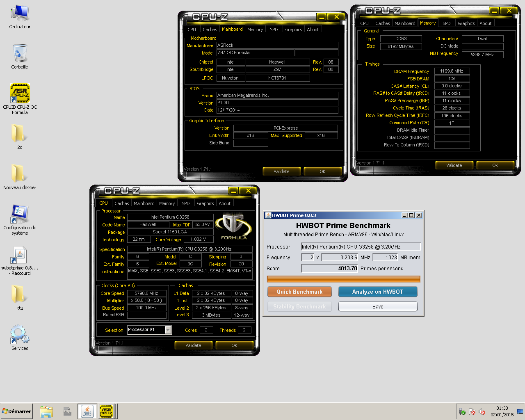Click the orange benchmark progress bar
This screenshot has width=525, height=420.
[344, 279]
